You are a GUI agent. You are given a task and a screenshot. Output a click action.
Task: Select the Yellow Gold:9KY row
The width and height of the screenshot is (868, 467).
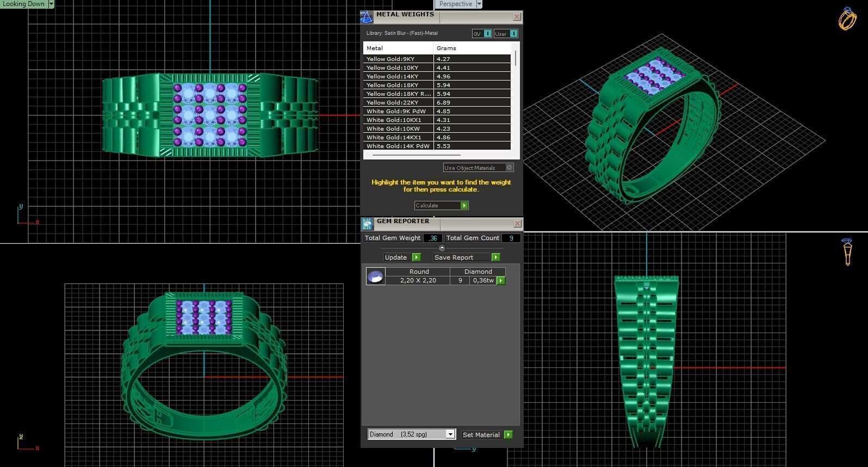437,59
